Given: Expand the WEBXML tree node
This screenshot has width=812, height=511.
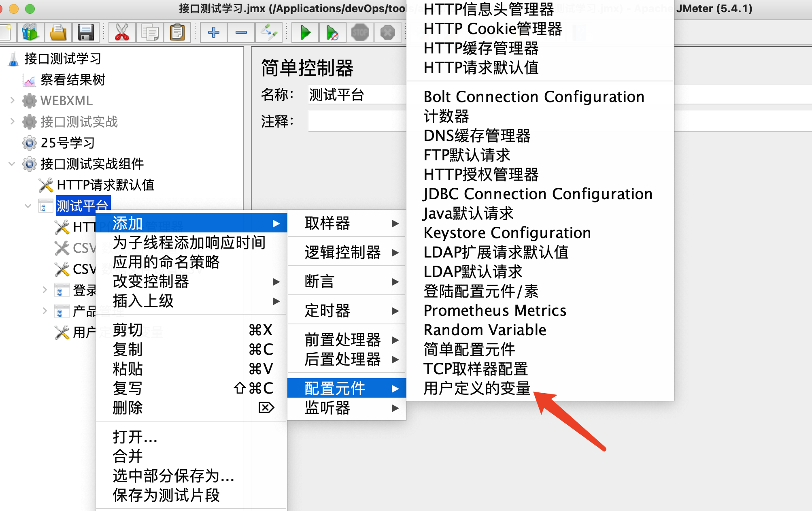Looking at the screenshot, I should point(12,100).
